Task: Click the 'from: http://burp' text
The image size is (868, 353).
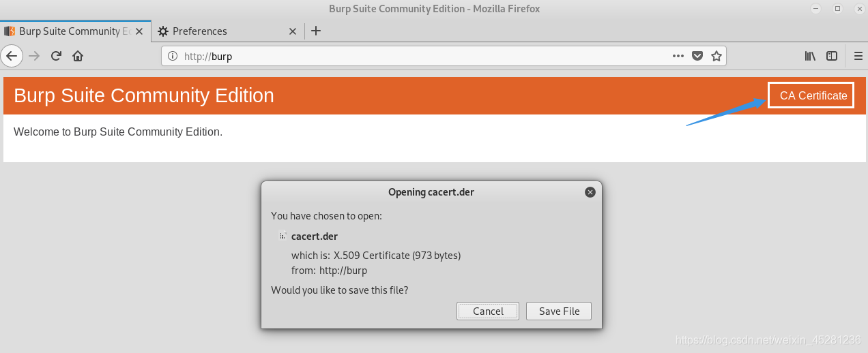Action: point(329,271)
